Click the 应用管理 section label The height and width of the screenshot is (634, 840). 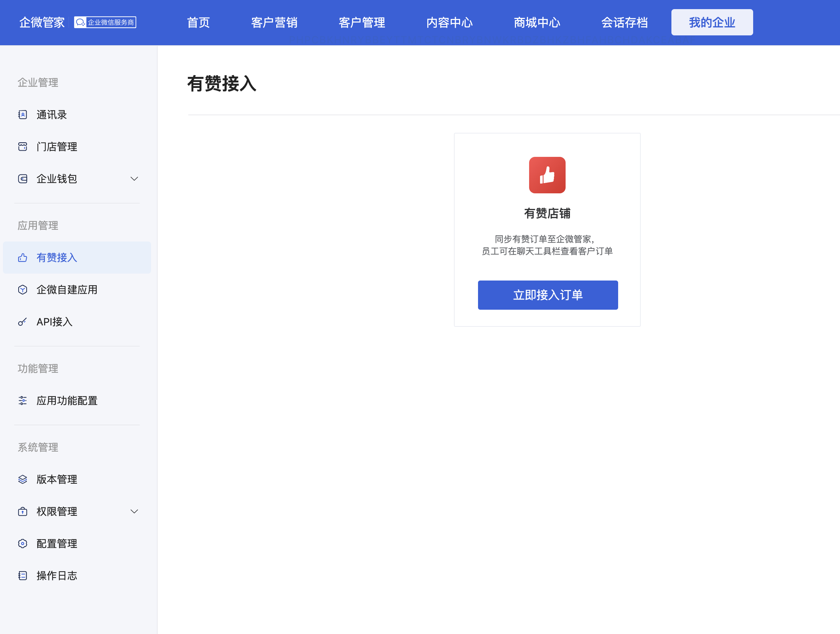click(x=38, y=225)
